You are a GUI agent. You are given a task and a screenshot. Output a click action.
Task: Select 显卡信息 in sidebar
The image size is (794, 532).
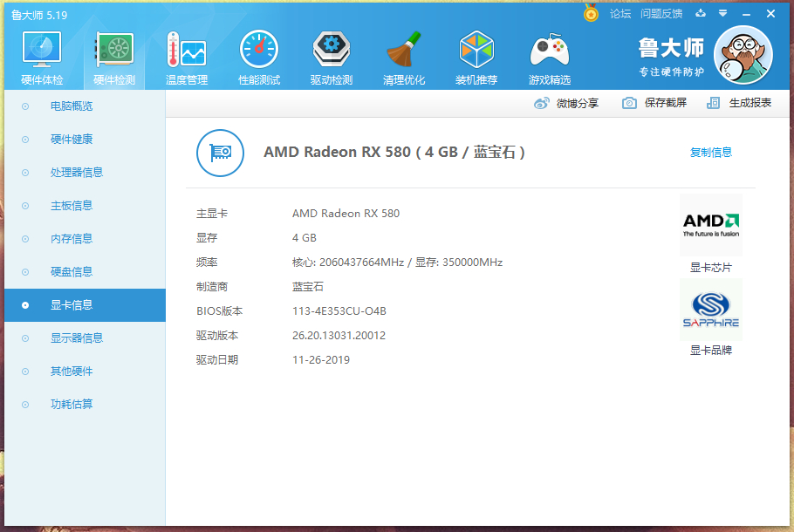point(86,305)
